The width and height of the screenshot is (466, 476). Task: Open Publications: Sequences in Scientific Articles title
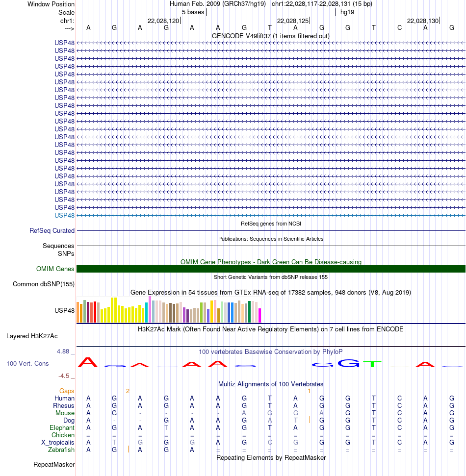coord(271,239)
